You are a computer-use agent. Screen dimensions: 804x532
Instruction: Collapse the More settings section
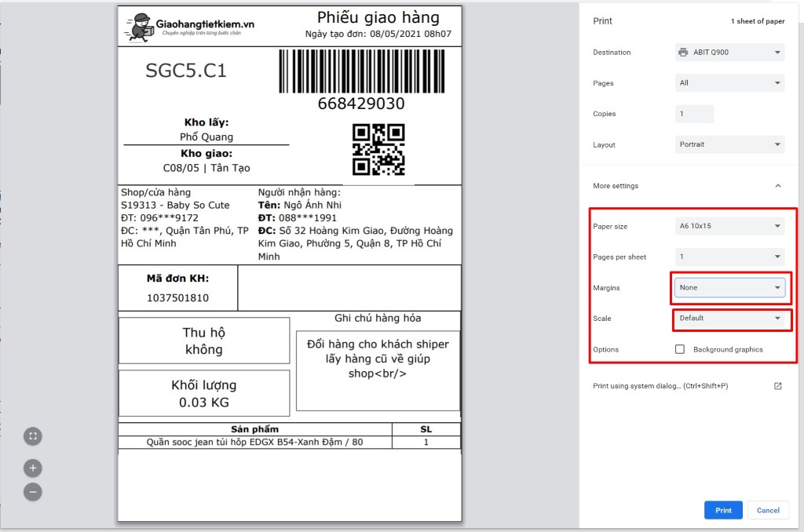tap(778, 186)
